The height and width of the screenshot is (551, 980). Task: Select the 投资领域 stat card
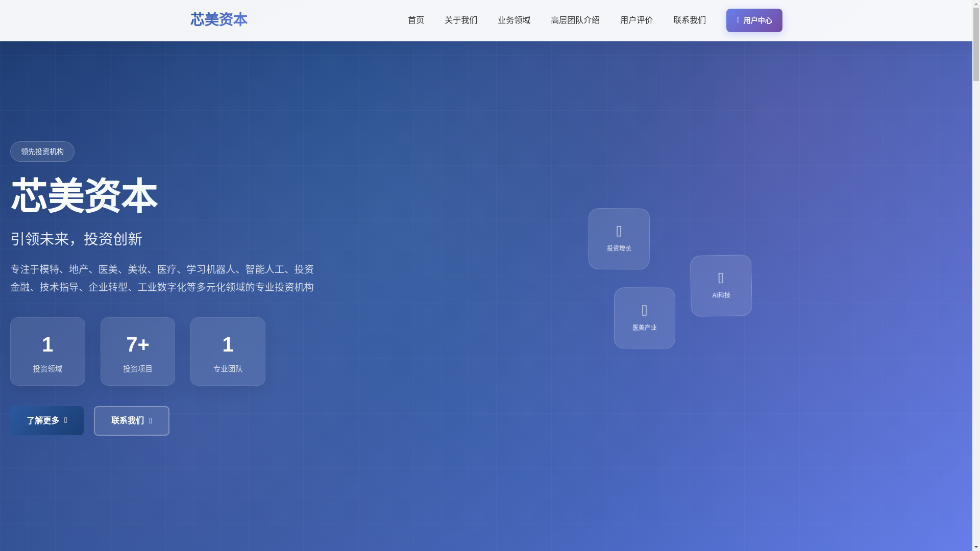click(47, 352)
